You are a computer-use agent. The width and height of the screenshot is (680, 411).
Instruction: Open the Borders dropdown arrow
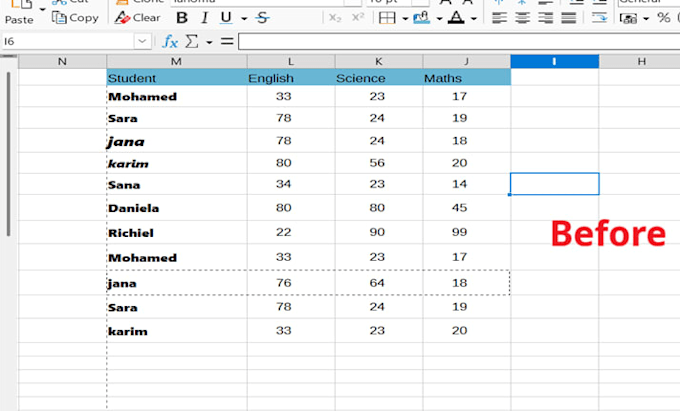pyautogui.click(x=405, y=19)
